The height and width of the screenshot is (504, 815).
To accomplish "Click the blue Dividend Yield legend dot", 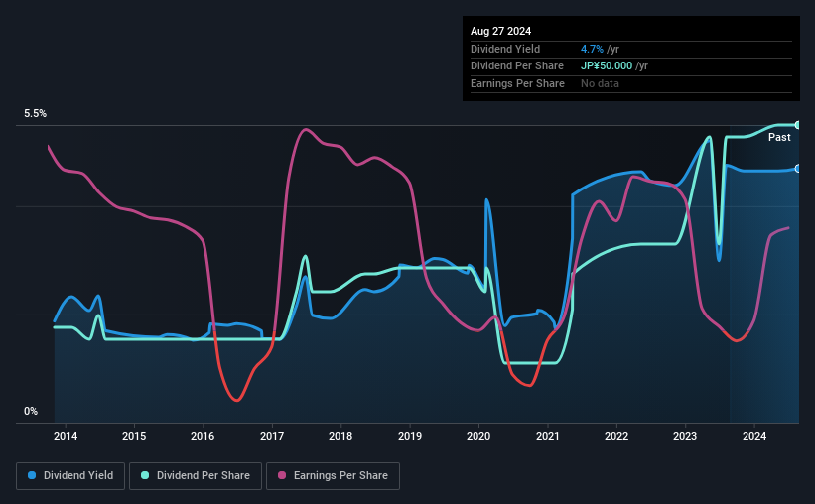I will pos(32,475).
